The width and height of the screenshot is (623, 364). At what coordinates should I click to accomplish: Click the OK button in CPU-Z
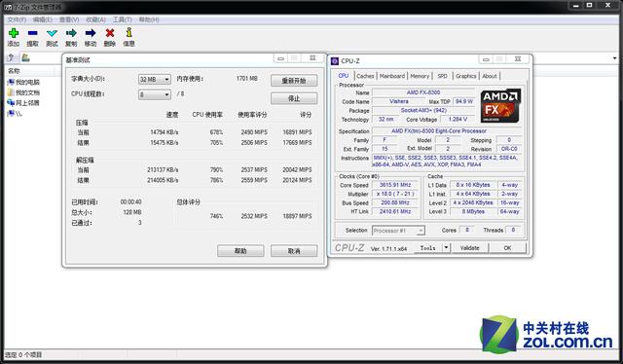(507, 248)
